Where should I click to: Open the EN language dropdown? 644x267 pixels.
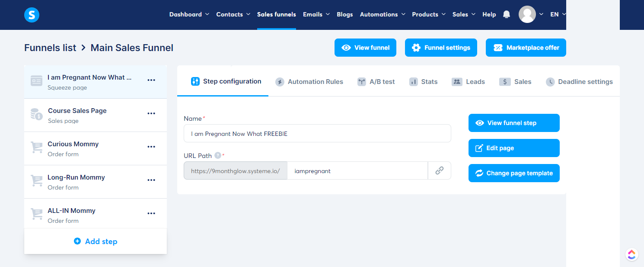point(558,14)
